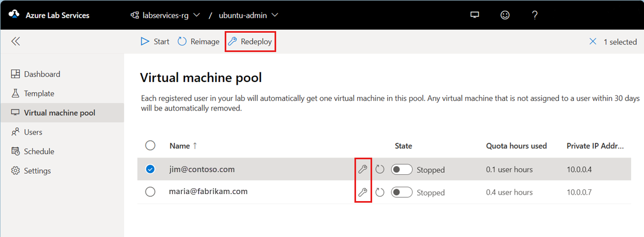
Task: Open the help question mark icon
Action: click(x=535, y=15)
